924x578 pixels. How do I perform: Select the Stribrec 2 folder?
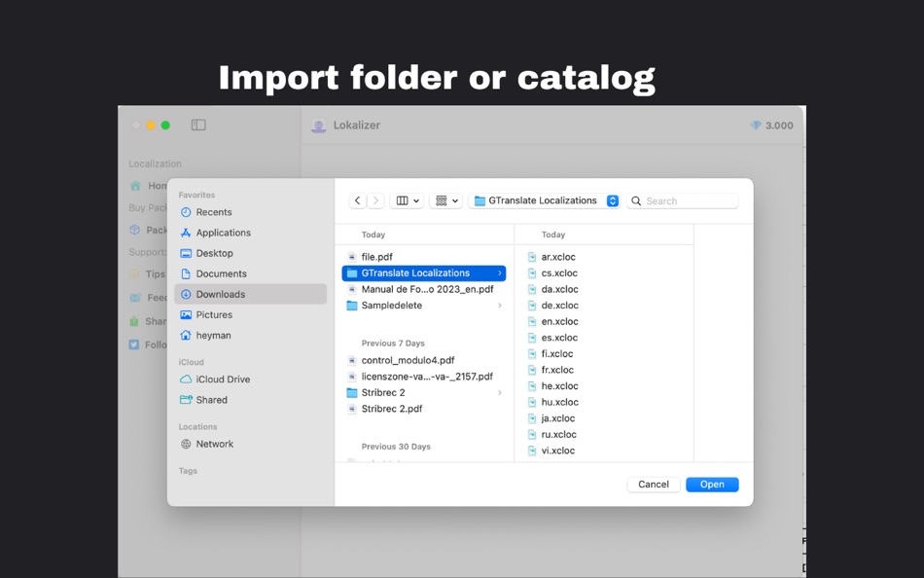(x=424, y=392)
